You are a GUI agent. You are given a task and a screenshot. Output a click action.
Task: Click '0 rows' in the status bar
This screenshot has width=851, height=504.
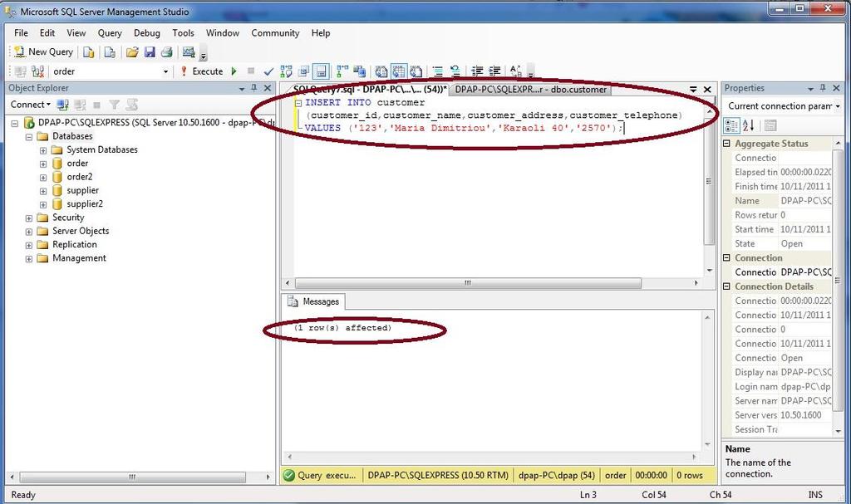coord(689,475)
